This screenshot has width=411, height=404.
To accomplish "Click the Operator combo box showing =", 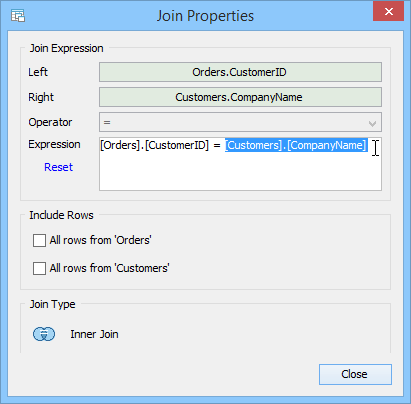I will click(x=240, y=122).
